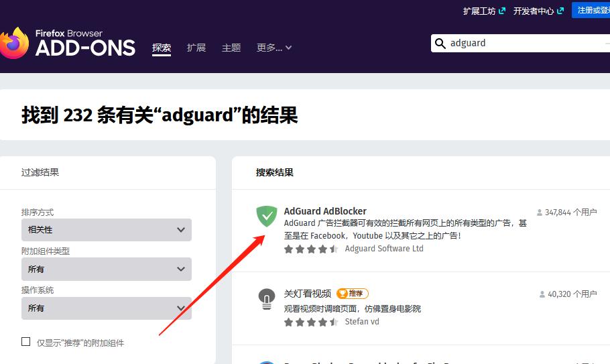Image resolution: width=610 pixels, height=364 pixels.
Task: Click the author Adguard Software Ltd
Action: coord(384,249)
